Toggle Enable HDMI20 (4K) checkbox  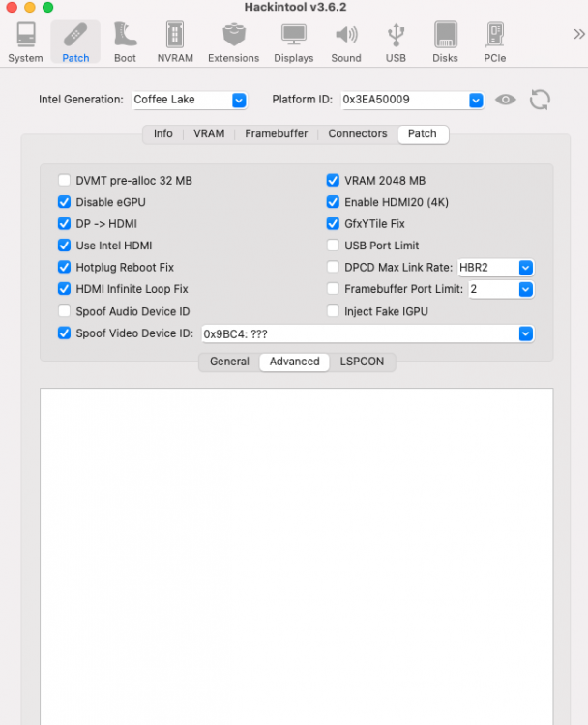(333, 202)
